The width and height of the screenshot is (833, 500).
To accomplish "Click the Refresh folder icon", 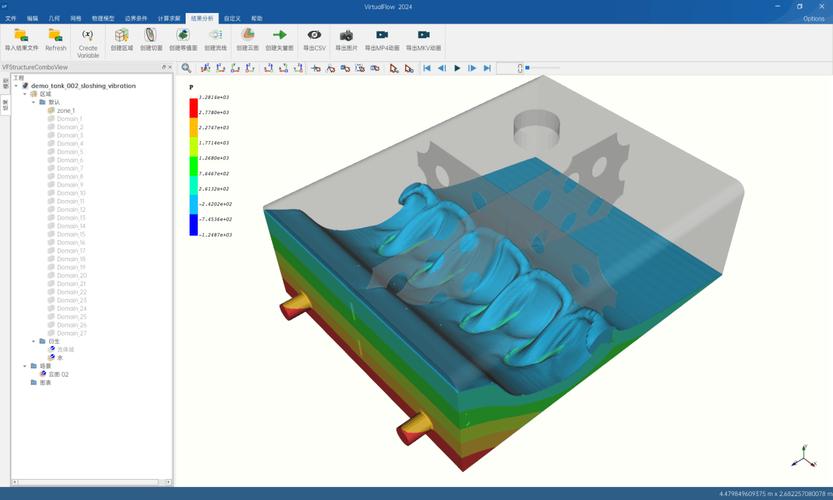I will [x=55, y=35].
